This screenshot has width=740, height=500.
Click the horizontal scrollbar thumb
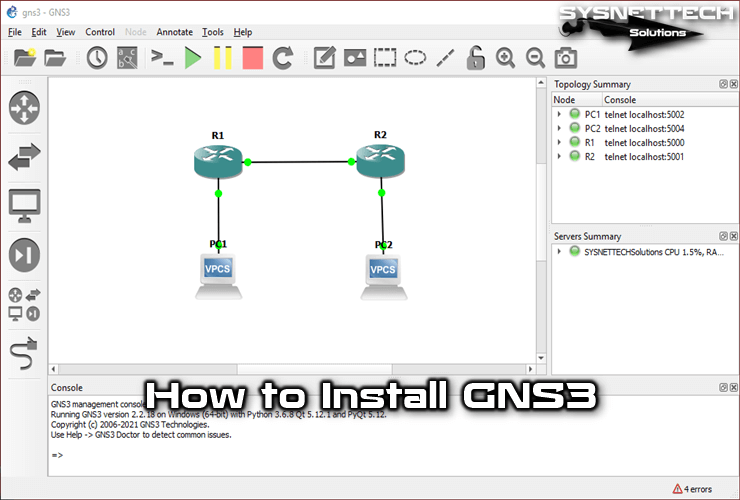314,369
